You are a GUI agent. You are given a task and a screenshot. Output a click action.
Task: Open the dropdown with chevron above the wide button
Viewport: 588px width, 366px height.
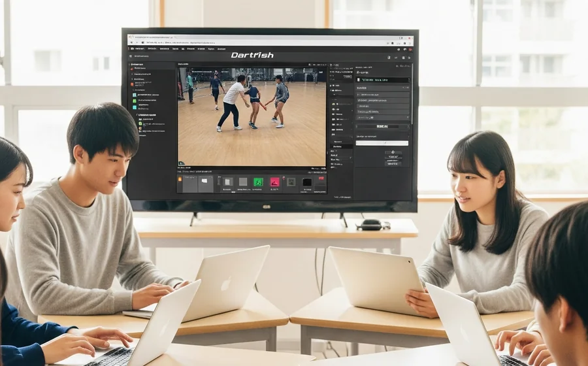[382, 118]
